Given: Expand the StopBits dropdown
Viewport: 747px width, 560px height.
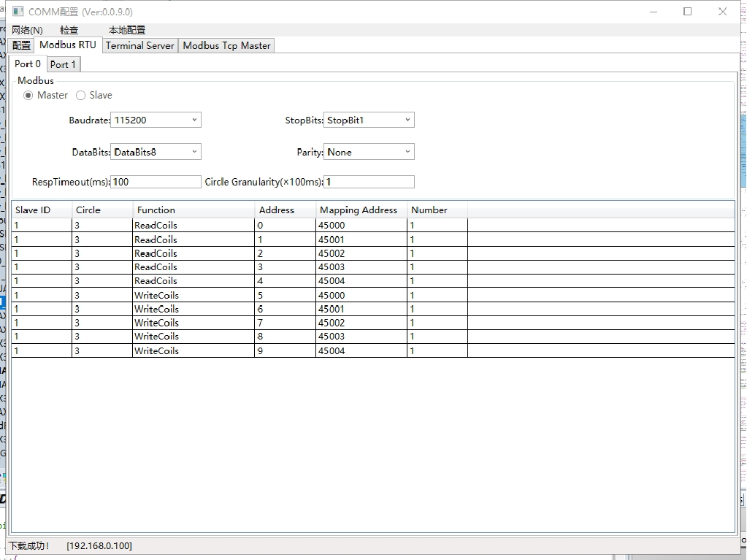Looking at the screenshot, I should pyautogui.click(x=369, y=120).
